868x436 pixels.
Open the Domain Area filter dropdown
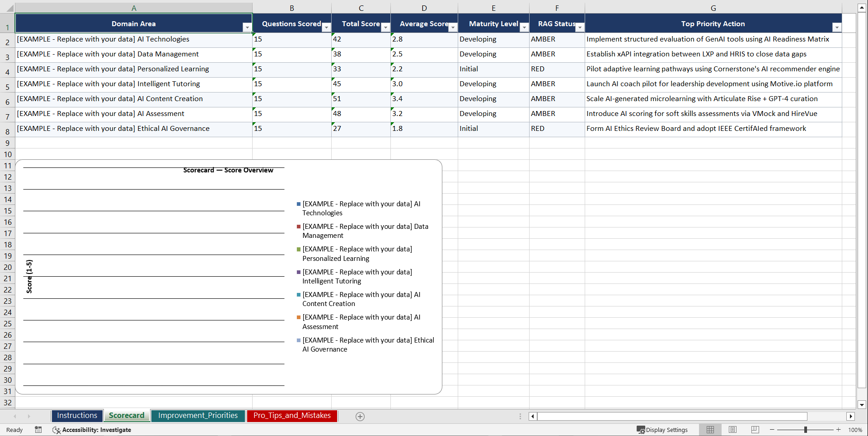(247, 28)
